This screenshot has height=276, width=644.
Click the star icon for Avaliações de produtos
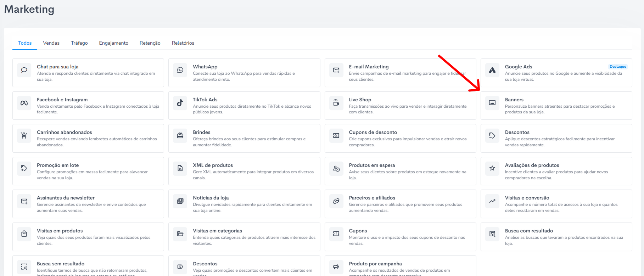click(492, 168)
